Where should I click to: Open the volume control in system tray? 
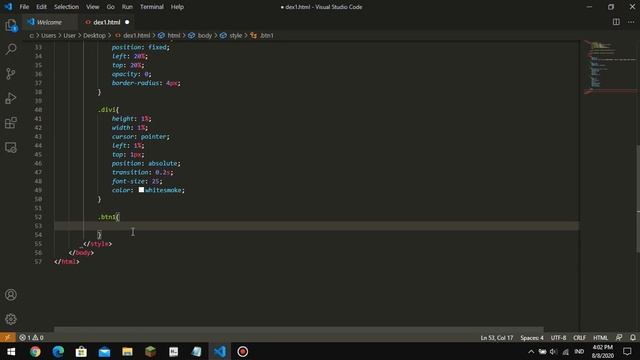tap(553, 351)
